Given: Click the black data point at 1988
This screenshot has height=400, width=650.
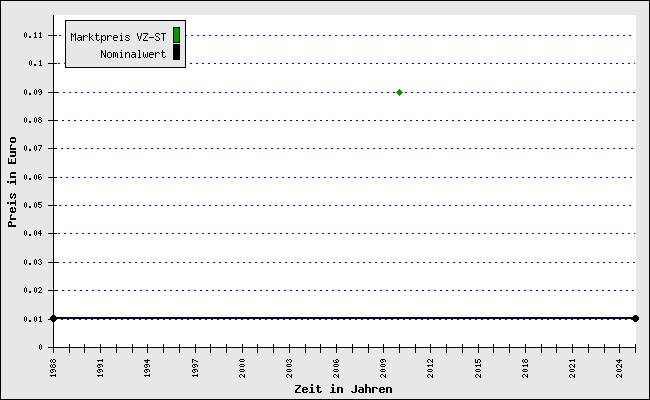Looking at the screenshot, I should point(53,318).
